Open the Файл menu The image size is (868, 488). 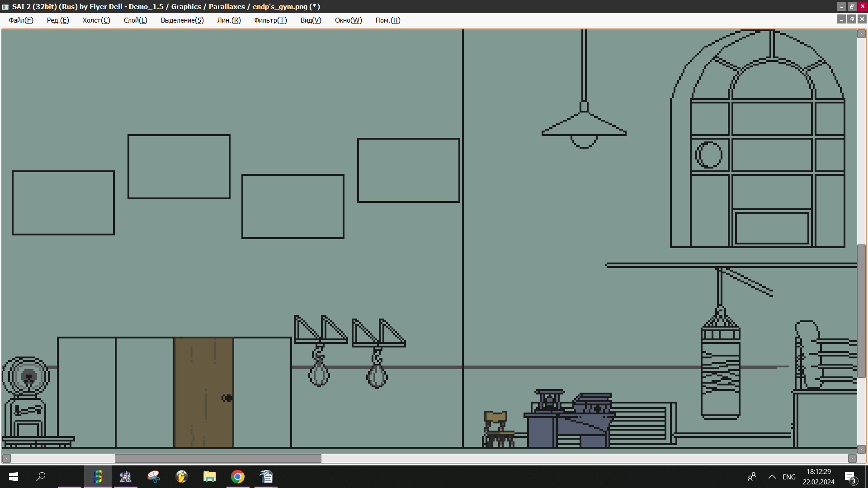click(x=21, y=20)
